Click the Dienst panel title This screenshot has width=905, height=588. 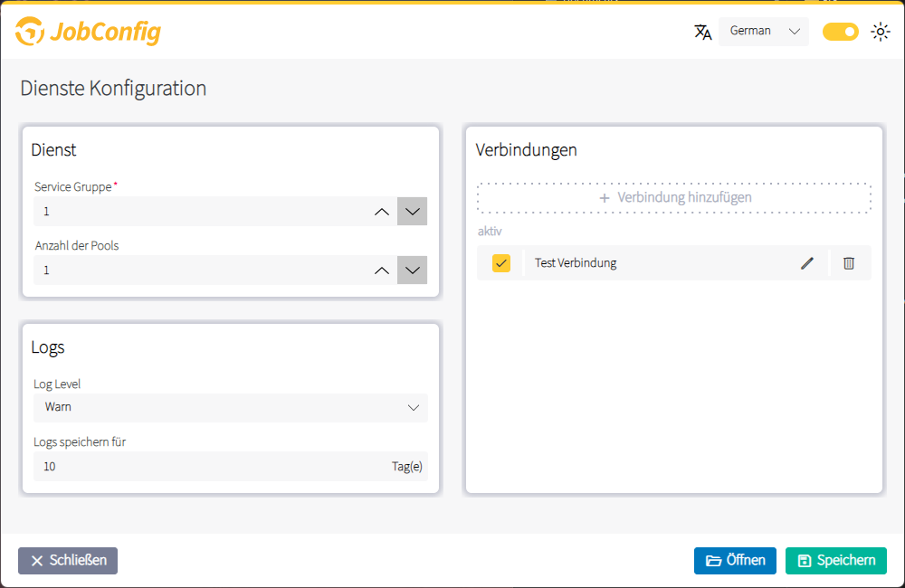(53, 150)
